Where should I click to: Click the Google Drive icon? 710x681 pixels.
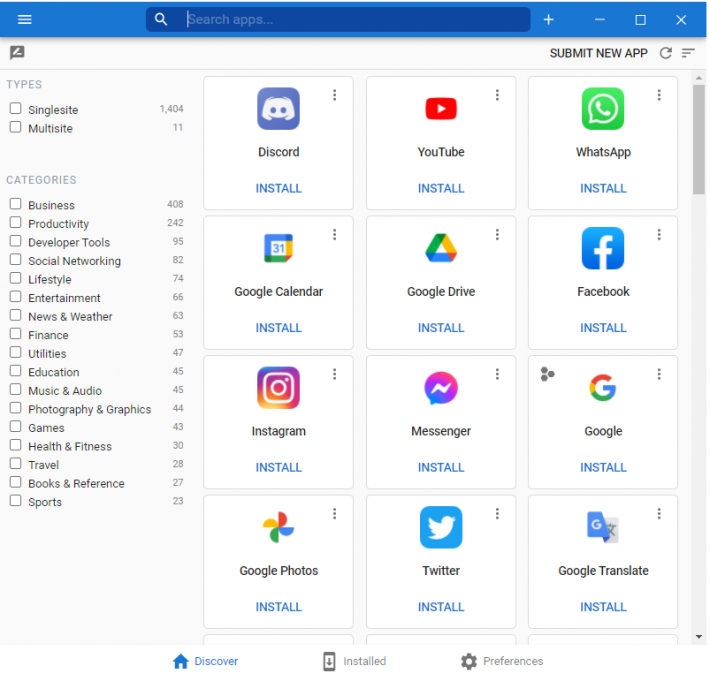pyautogui.click(x=441, y=248)
